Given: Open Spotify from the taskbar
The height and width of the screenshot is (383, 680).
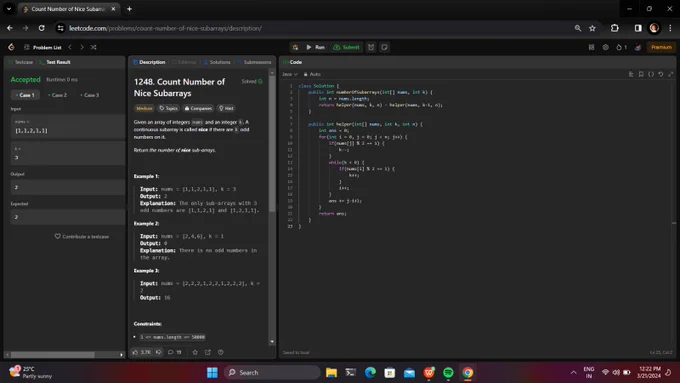Looking at the screenshot, I should click(x=448, y=373).
